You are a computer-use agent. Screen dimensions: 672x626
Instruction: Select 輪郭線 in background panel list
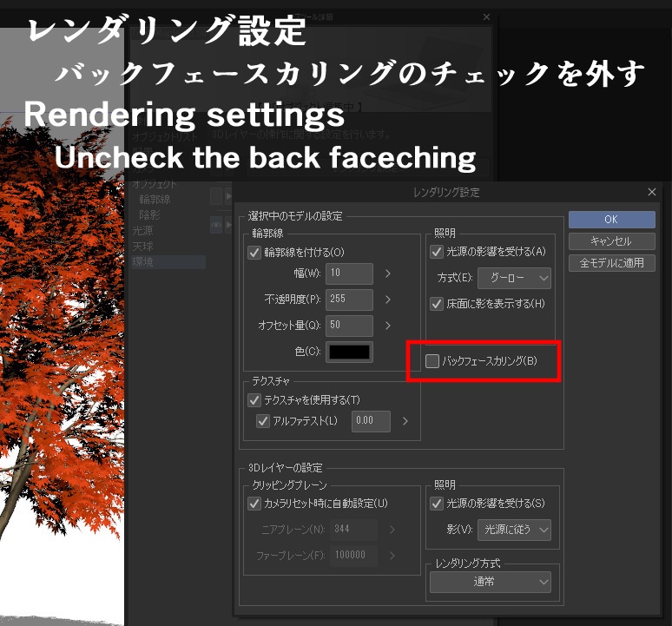(155, 199)
